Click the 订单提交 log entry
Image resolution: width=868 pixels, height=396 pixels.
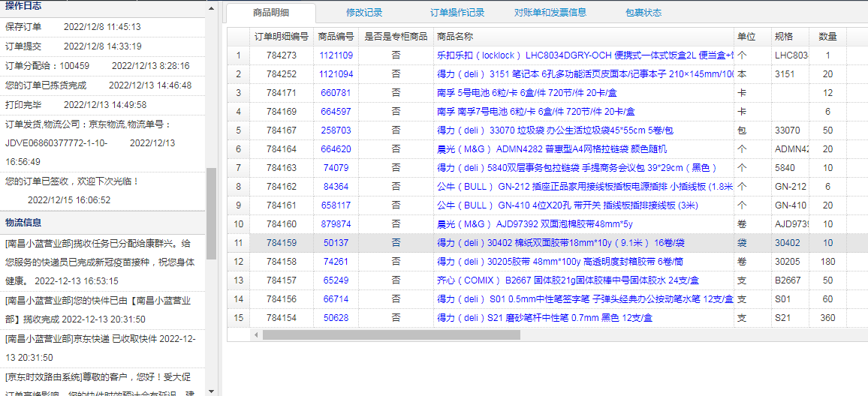tap(102, 46)
